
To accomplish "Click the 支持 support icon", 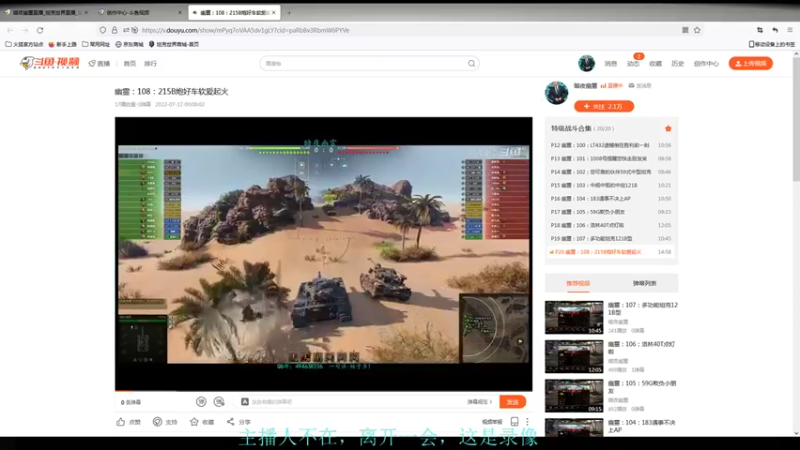I will [x=158, y=422].
